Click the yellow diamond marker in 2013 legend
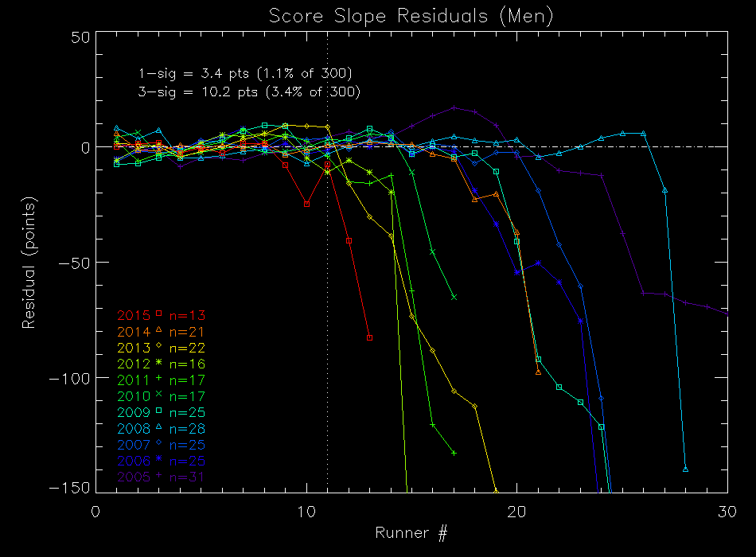The image size is (756, 557). 159,346
